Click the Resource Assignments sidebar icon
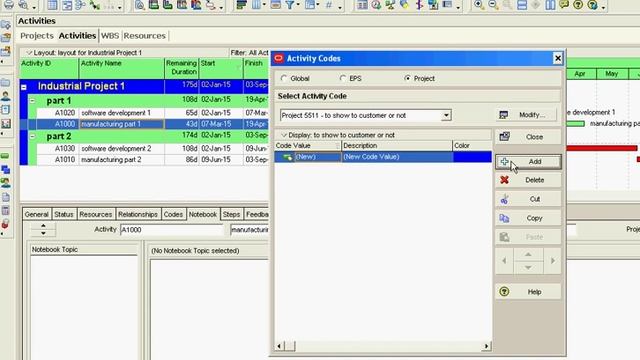640x360 pixels. click(x=5, y=183)
